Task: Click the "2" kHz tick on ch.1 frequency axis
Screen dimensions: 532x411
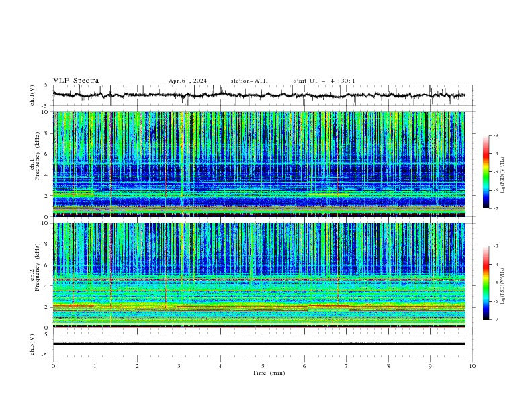Action: pyautogui.click(x=47, y=196)
